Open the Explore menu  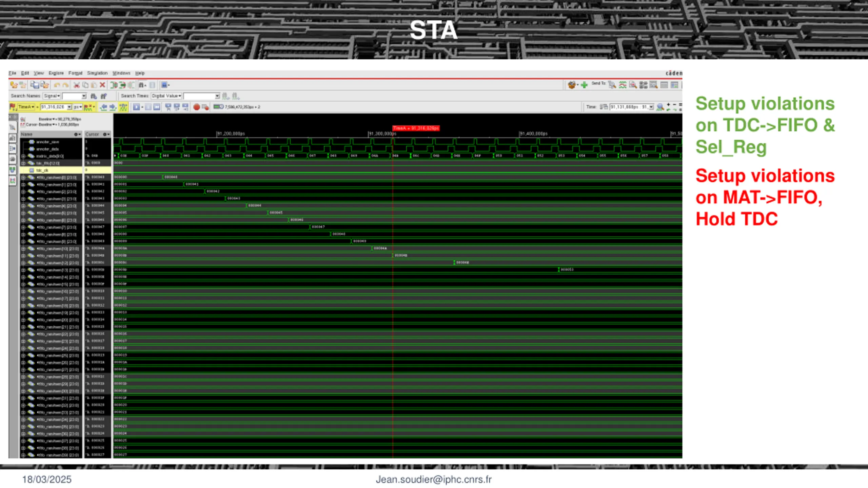click(x=56, y=73)
